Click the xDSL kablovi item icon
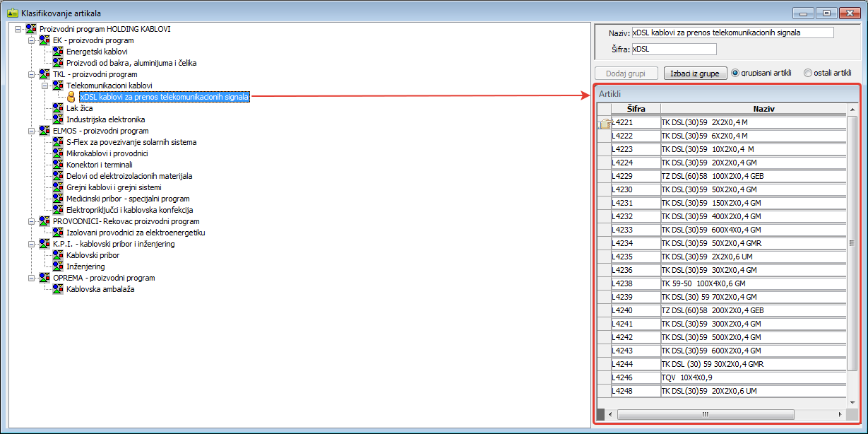This screenshot has width=868, height=434. click(x=71, y=97)
